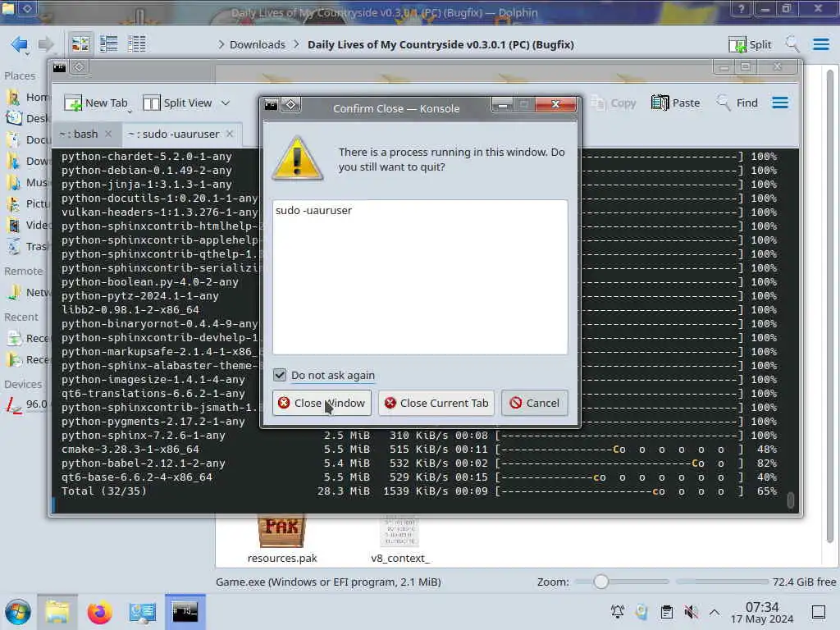Click the Dolphin zoom slider handle
The width and height of the screenshot is (840, 630).
(601, 582)
